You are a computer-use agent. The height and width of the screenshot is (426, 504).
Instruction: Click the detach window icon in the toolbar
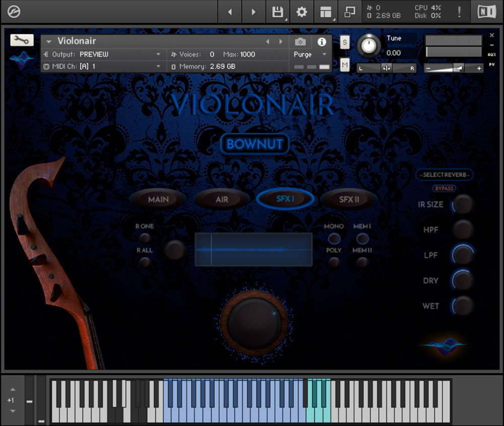point(350,12)
